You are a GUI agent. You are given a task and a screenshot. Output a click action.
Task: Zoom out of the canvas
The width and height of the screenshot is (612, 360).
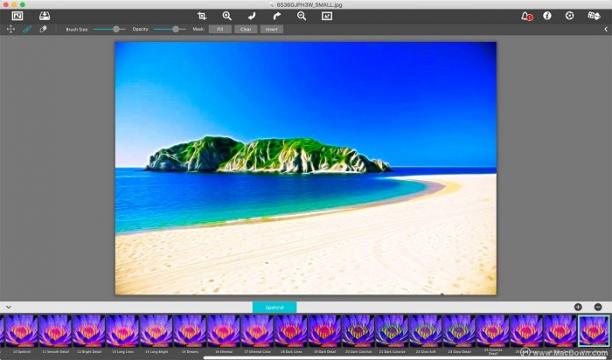[301, 16]
